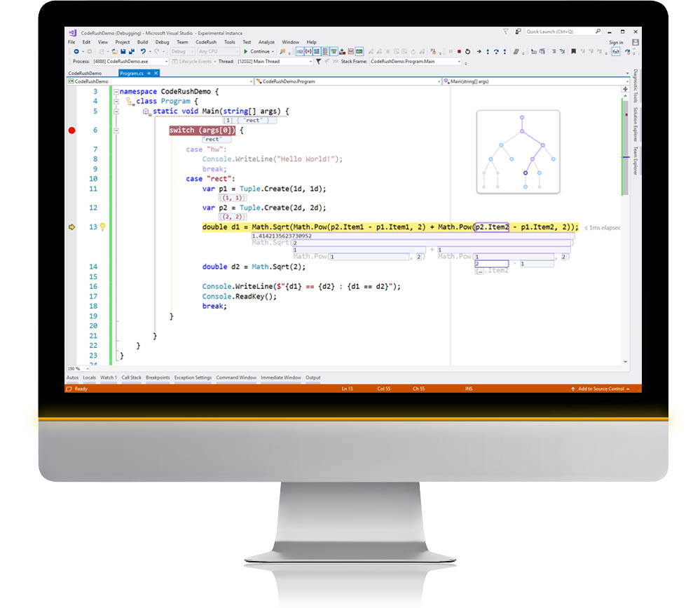Click the Navigate Backward toolbar icon
This screenshot has width=700, height=608.
[76, 52]
